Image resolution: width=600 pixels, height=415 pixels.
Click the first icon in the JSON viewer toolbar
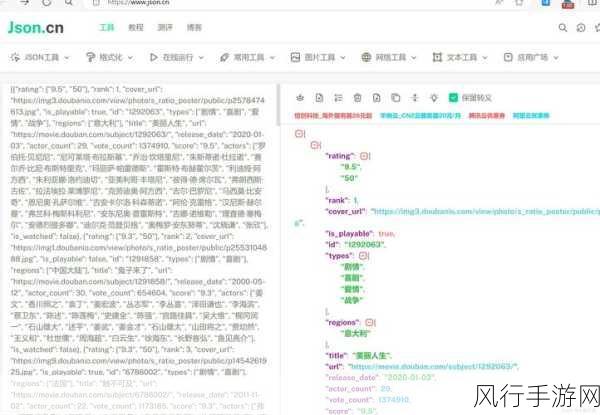pyautogui.click(x=300, y=98)
